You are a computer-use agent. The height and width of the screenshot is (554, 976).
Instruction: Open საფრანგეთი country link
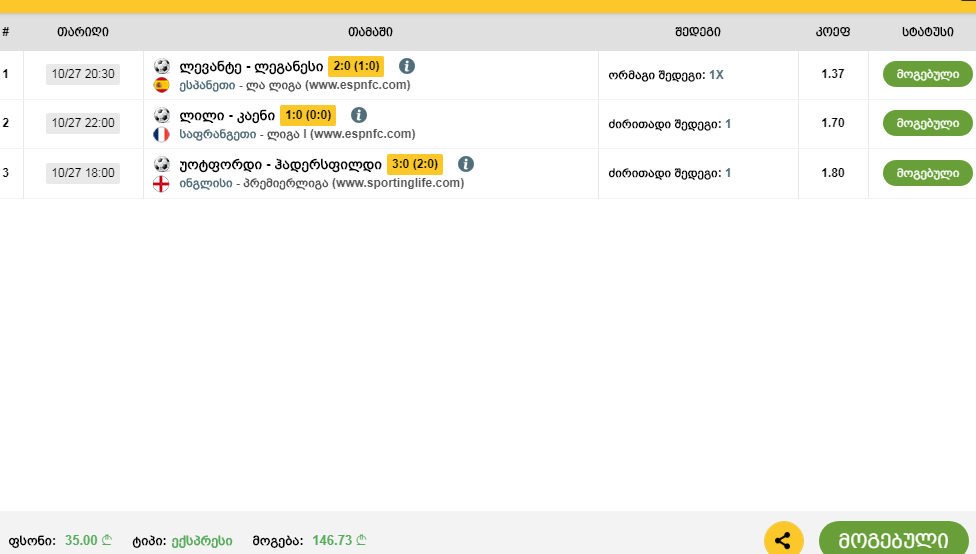(x=218, y=134)
